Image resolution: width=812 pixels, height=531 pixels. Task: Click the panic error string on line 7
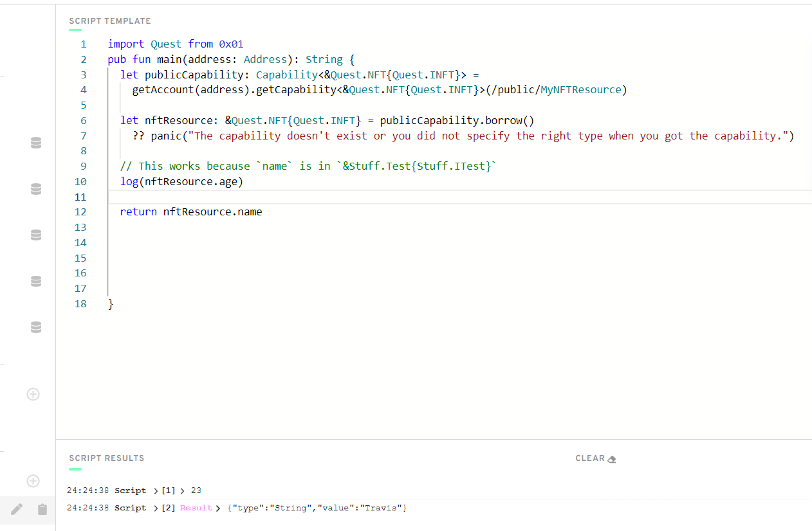(x=488, y=136)
